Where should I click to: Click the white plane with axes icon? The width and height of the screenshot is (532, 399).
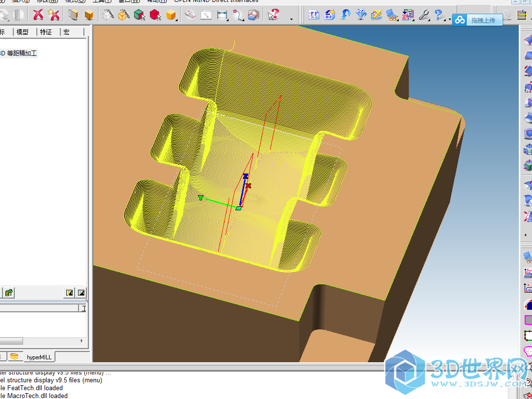(x=206, y=15)
